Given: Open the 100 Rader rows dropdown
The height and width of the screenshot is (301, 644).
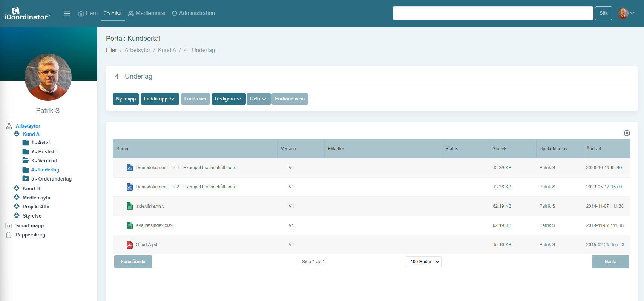Looking at the screenshot, I should click(423, 262).
